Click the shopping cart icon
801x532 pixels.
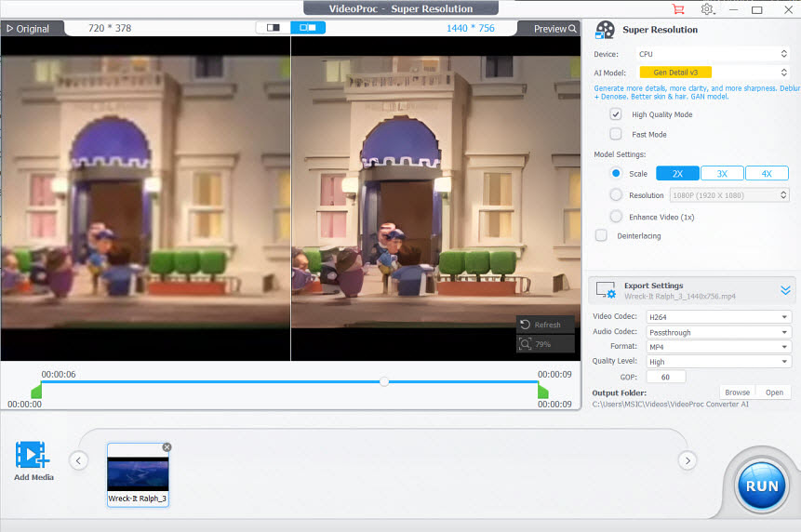pos(678,9)
